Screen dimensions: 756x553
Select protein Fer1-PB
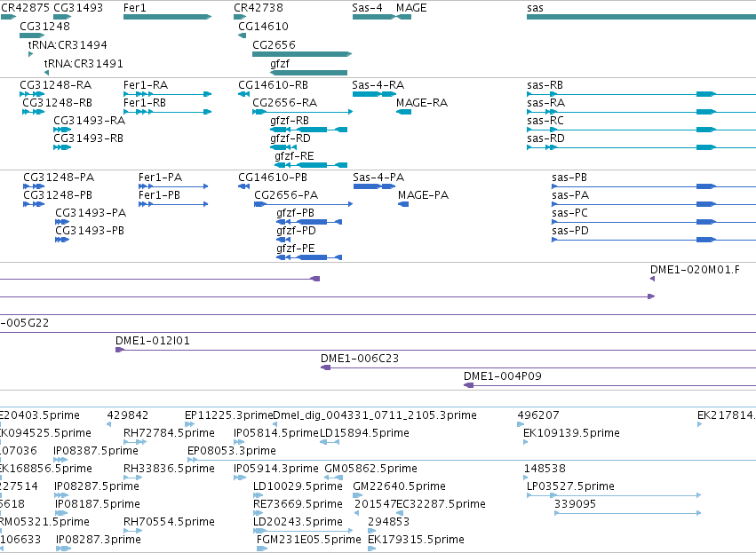pos(173,204)
